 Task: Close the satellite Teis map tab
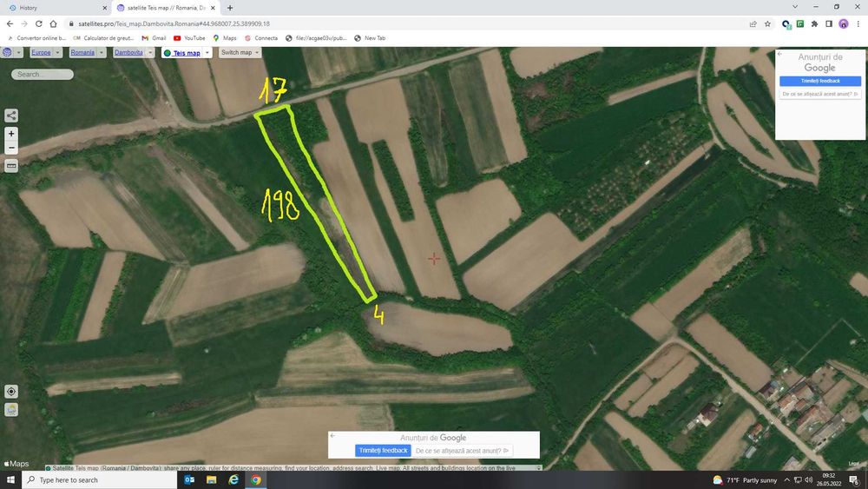(x=213, y=8)
